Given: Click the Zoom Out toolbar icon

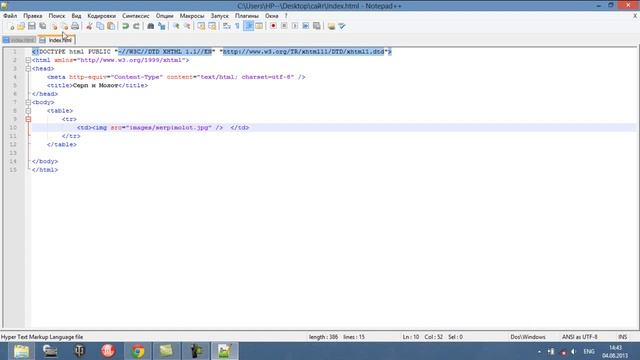Looking at the screenshot, I should pyautogui.click(x=187, y=26).
